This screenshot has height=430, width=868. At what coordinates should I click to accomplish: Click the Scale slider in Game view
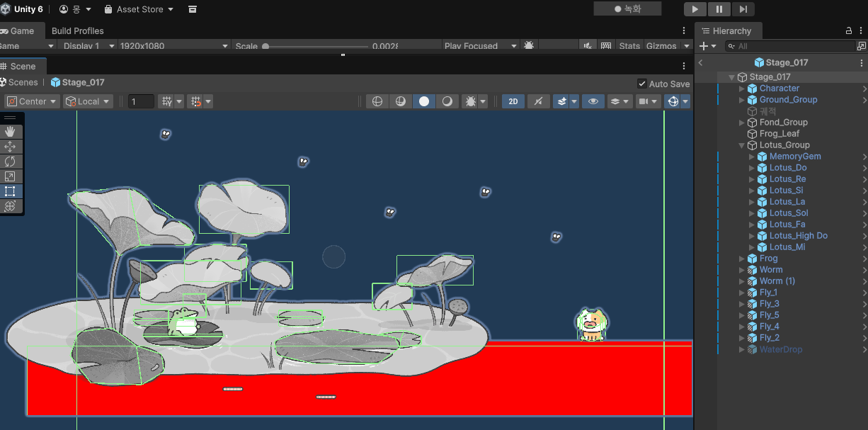[316, 46]
